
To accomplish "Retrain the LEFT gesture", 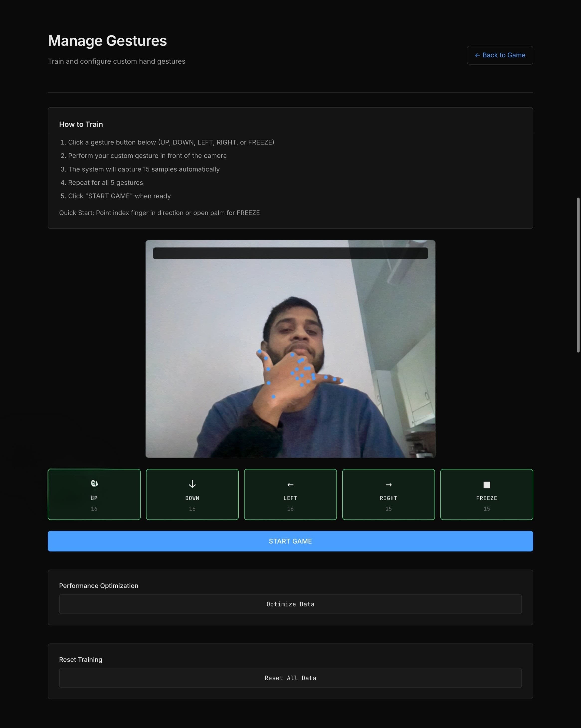I will click(290, 494).
